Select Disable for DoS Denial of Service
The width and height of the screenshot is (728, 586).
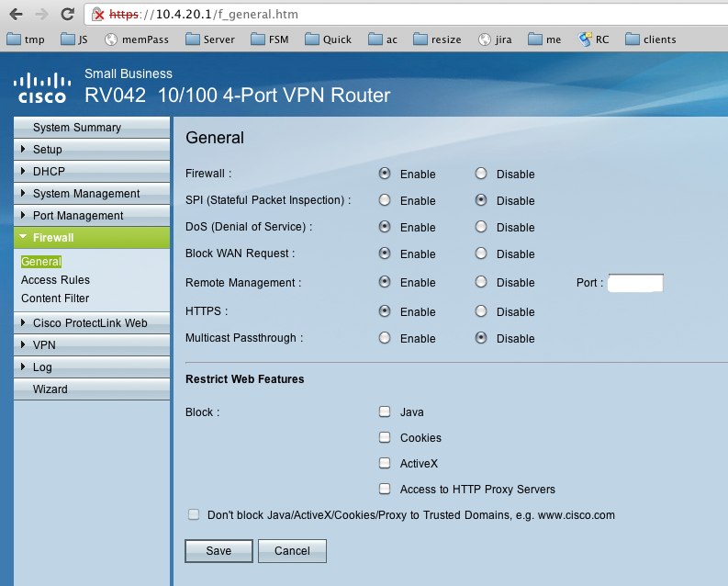(x=481, y=227)
